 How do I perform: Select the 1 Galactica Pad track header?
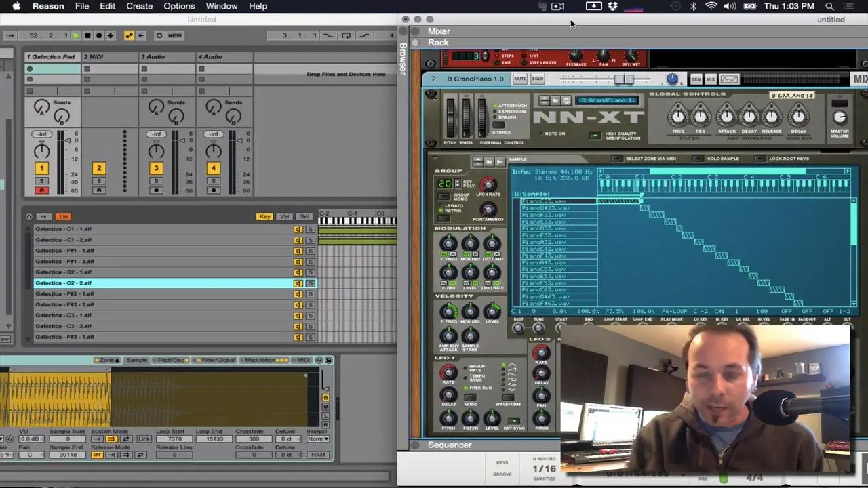52,57
